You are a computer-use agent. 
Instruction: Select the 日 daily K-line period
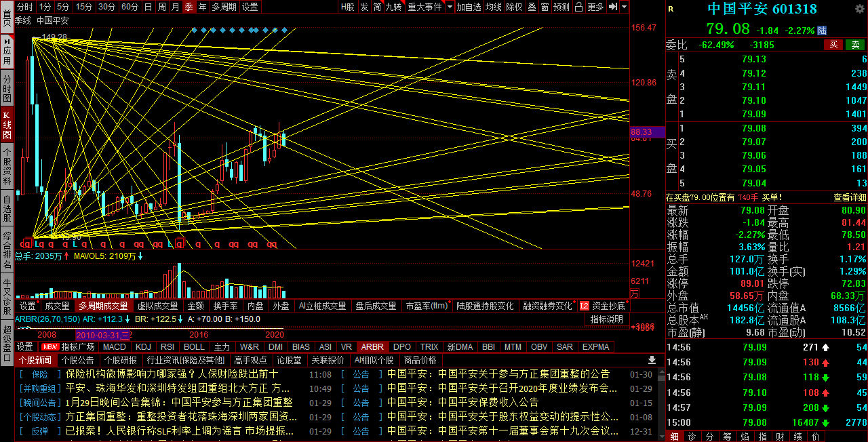tap(148, 7)
